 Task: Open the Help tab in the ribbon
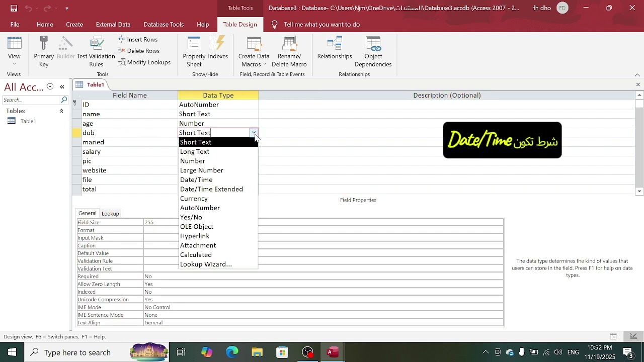[x=203, y=24]
